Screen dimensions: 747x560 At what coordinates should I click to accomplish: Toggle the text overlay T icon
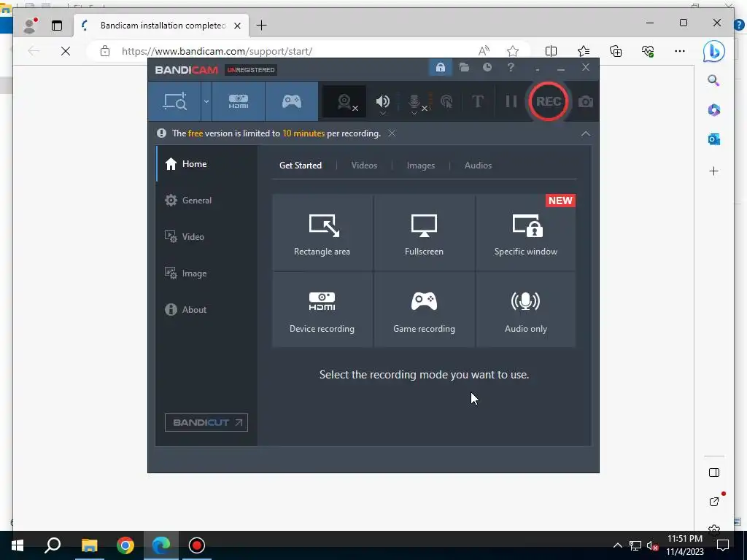point(477,101)
